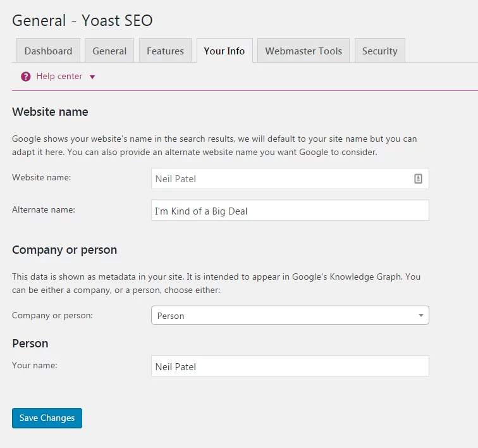Open the Features tab

point(165,51)
